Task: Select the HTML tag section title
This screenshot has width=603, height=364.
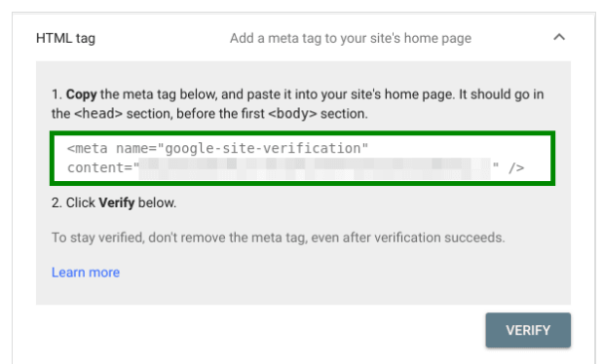Action: 66,38
